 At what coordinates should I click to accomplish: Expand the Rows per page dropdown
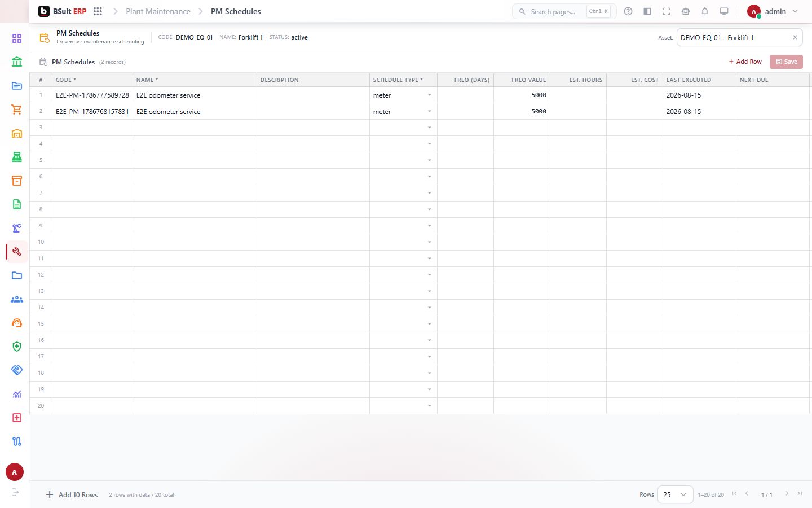click(675, 494)
